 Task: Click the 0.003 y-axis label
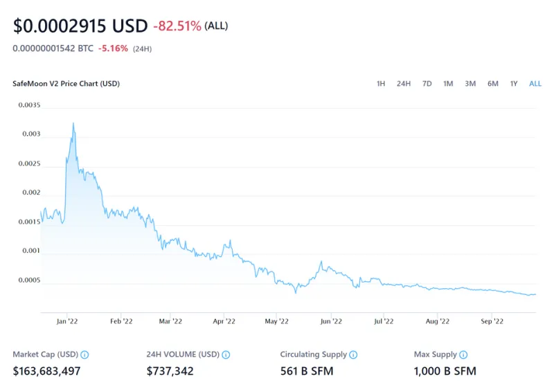pos(31,134)
